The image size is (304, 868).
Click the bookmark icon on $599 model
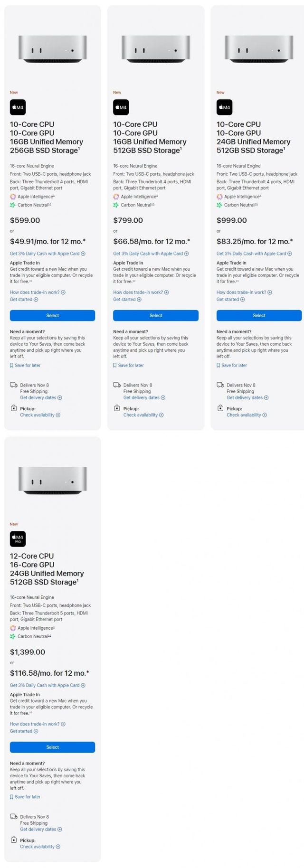click(x=12, y=366)
